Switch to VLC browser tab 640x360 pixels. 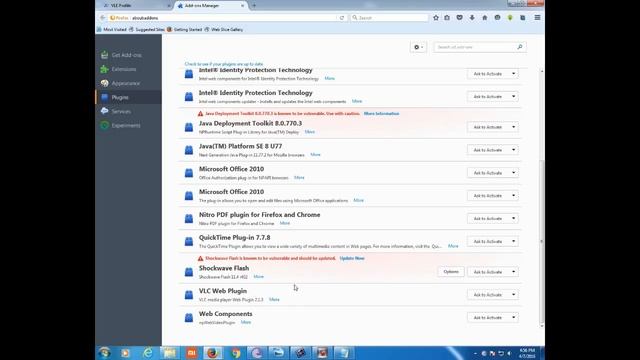[135, 6]
